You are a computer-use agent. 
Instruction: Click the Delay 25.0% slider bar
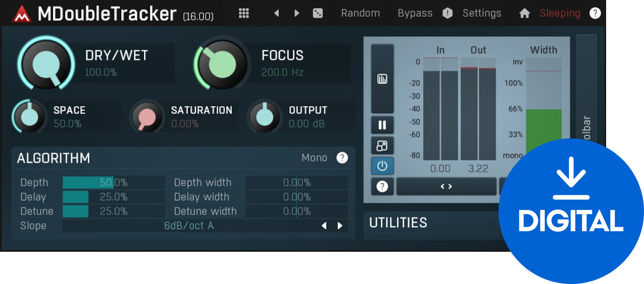click(x=114, y=197)
